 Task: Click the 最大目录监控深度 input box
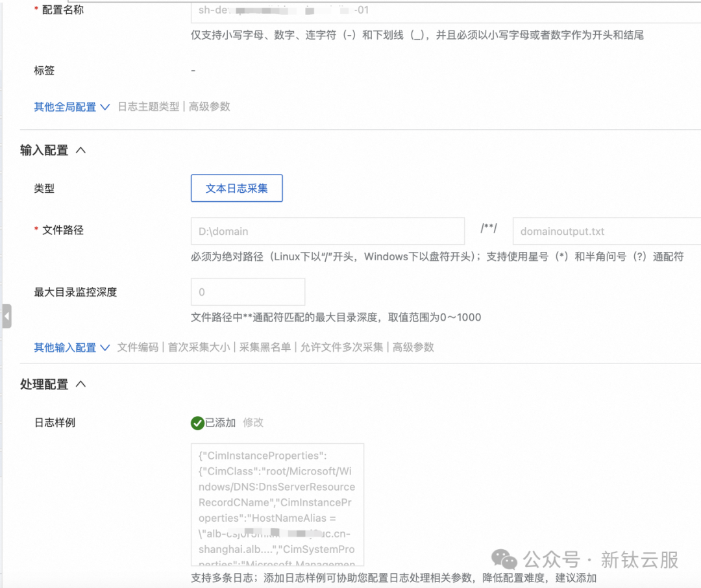tap(248, 292)
